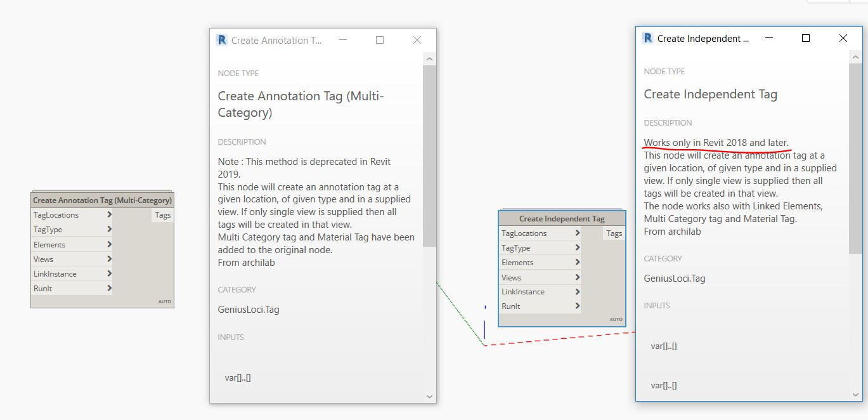Screen dimensions: 868x420
Task: Select the RunIt input on Multi-Category node
Action: 43,289
